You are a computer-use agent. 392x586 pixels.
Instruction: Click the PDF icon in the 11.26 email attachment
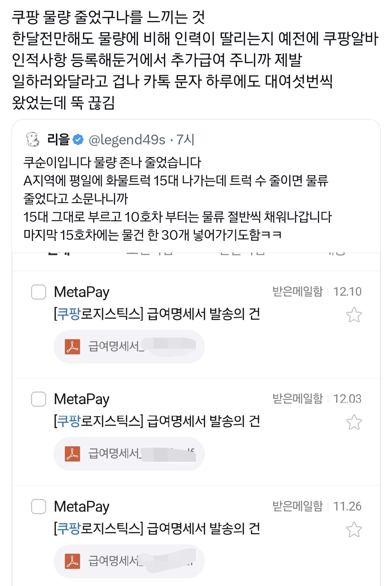click(72, 561)
